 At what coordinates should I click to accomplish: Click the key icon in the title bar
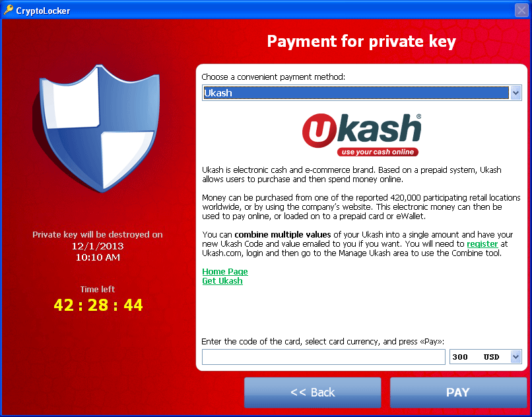coord(8,10)
